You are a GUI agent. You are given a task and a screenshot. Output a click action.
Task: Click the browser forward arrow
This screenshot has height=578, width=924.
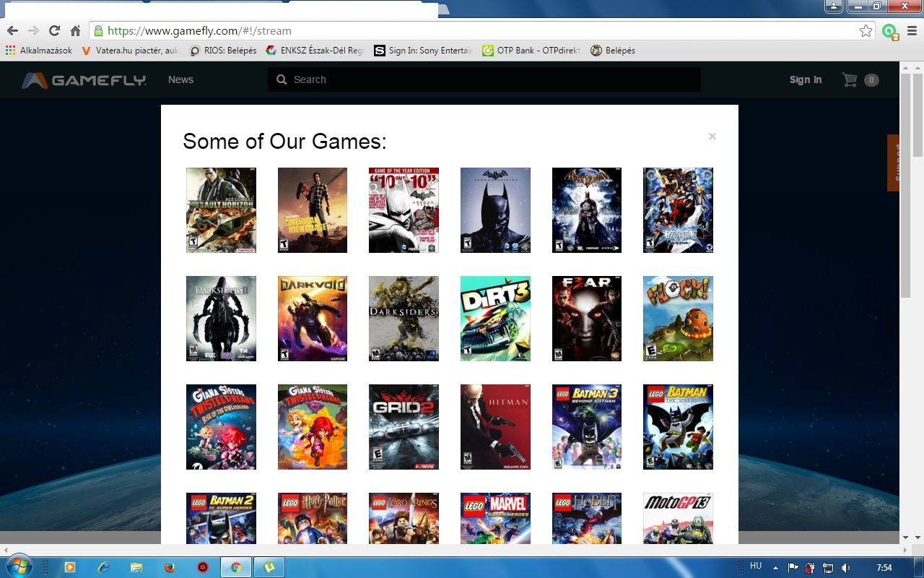[x=33, y=31]
